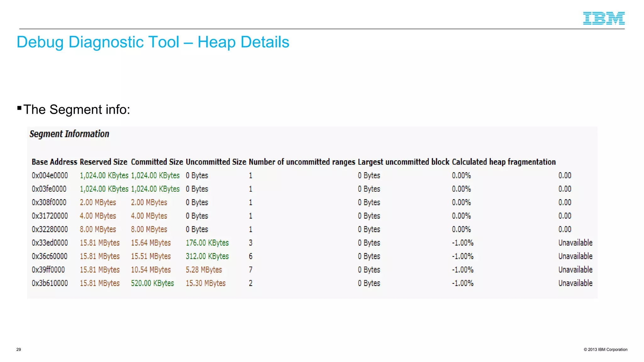Click uncommitted size 5.28 MBytes
Screen dimensions: 644x362
pyautogui.click(x=204, y=270)
